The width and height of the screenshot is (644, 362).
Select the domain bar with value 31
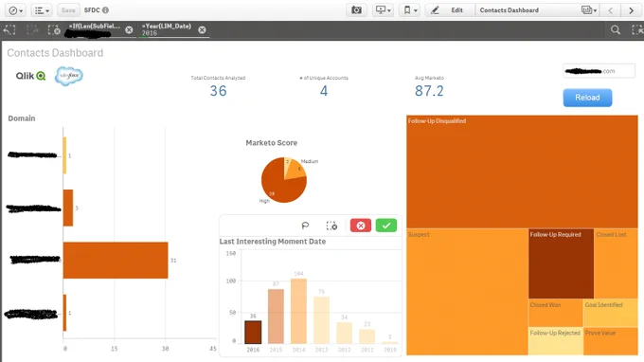(116, 261)
